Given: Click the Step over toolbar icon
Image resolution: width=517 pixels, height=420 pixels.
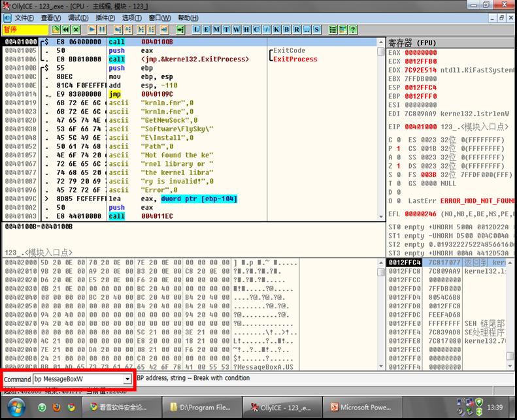Looking at the screenshot, I should [x=128, y=29].
